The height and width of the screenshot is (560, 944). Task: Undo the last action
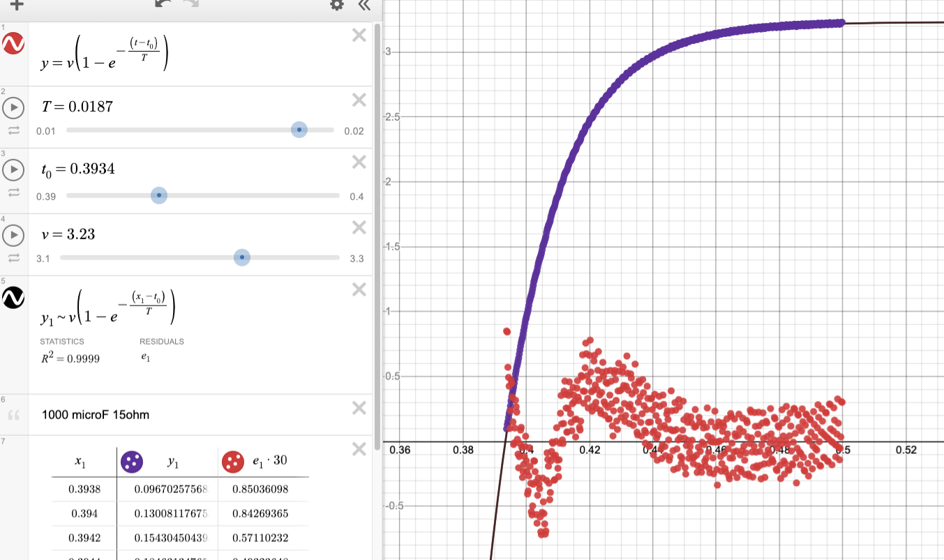[163, 3]
